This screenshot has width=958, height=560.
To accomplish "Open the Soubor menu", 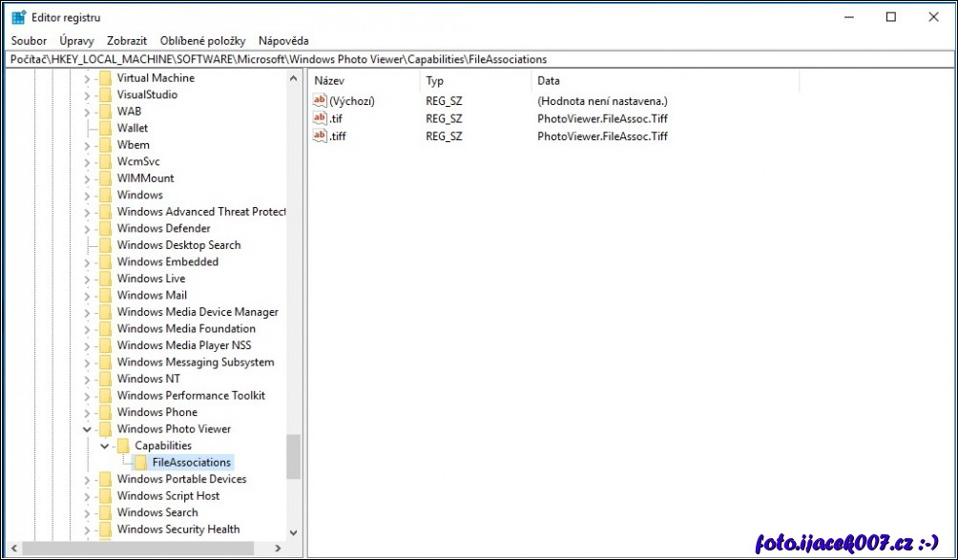I will coord(29,41).
